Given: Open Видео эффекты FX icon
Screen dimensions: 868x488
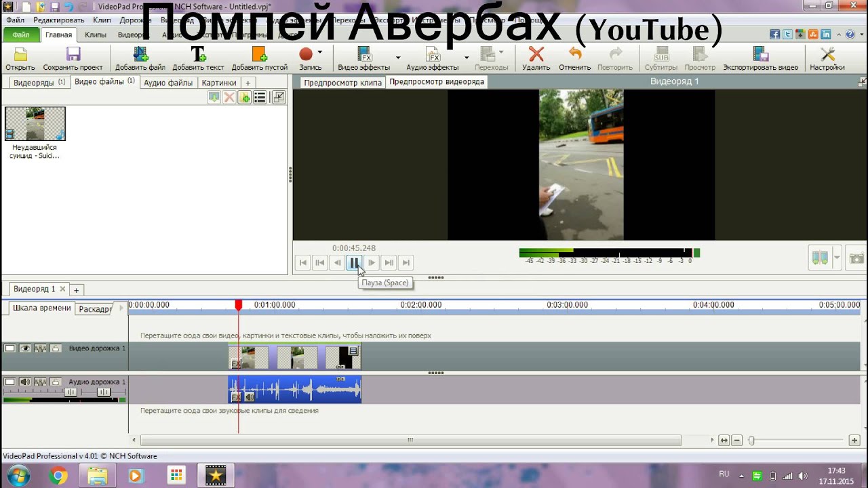Looking at the screenshot, I should click(364, 54).
